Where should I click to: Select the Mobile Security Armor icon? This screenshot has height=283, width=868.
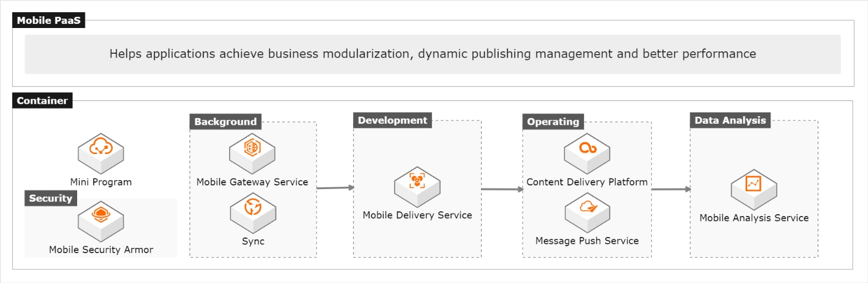tap(101, 221)
